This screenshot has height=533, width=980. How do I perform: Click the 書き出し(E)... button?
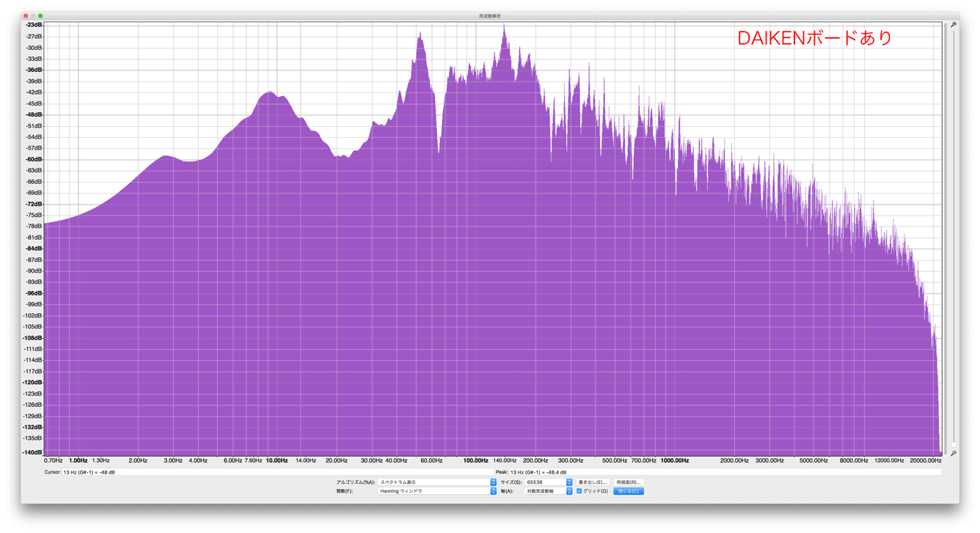(x=593, y=482)
